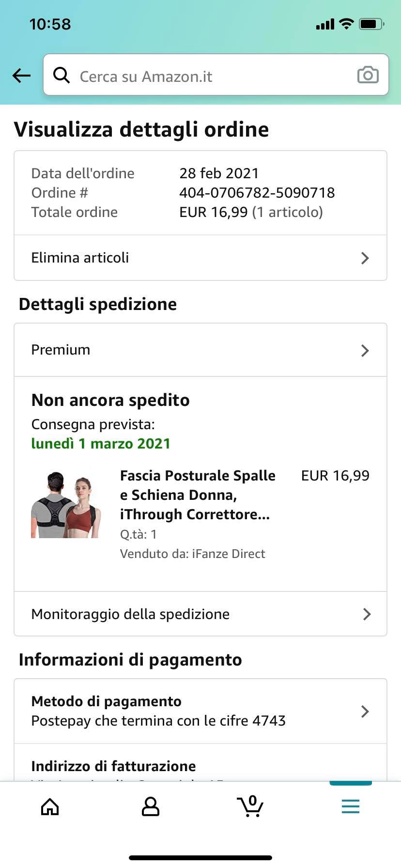Go to Home tab icon

[50, 807]
